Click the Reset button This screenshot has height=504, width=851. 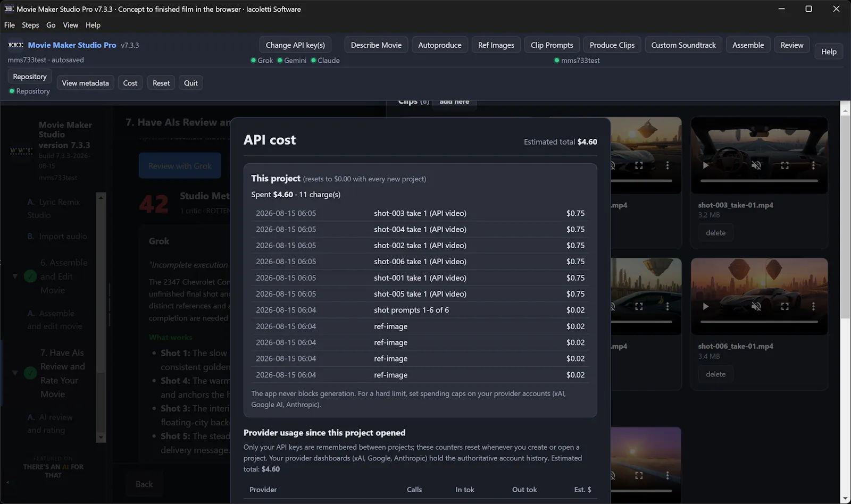161,83
